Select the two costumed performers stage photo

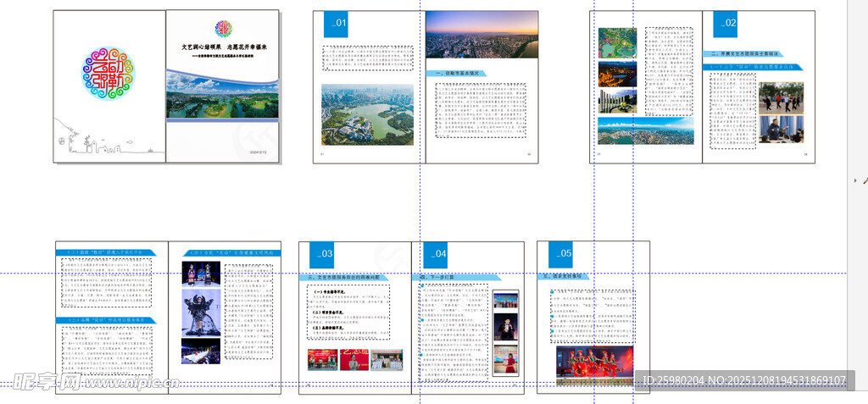(201, 274)
